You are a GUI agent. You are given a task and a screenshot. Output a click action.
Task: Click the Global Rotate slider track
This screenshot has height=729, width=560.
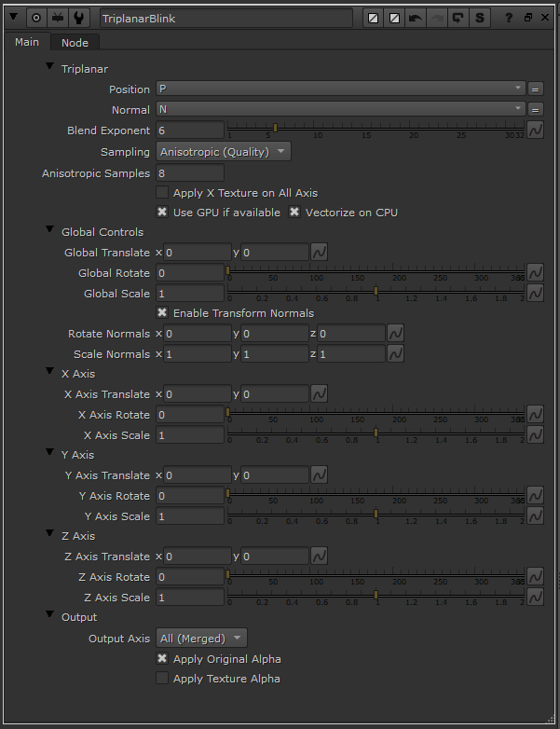tap(373, 272)
